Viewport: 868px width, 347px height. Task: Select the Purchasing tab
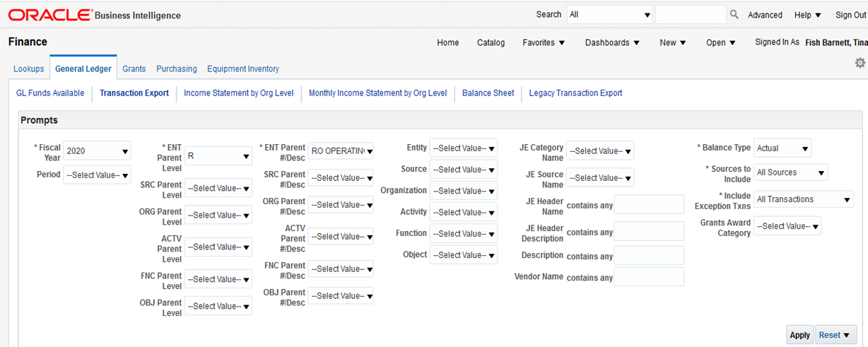point(177,69)
